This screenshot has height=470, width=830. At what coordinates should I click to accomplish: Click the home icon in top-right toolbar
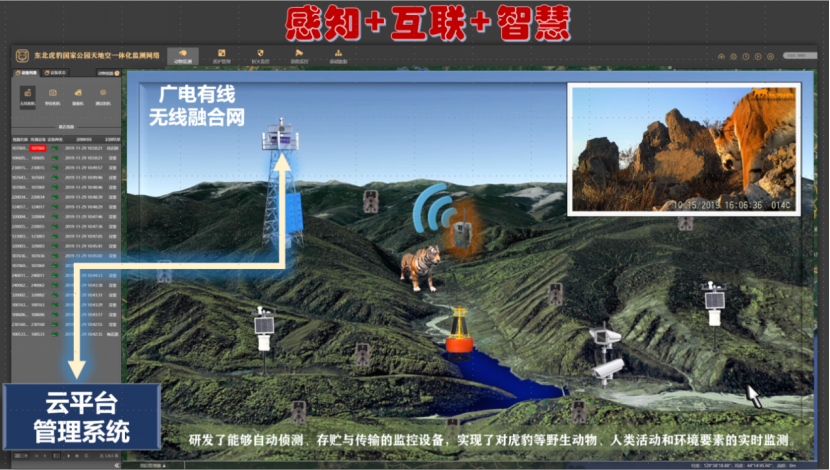pyautogui.click(x=720, y=56)
